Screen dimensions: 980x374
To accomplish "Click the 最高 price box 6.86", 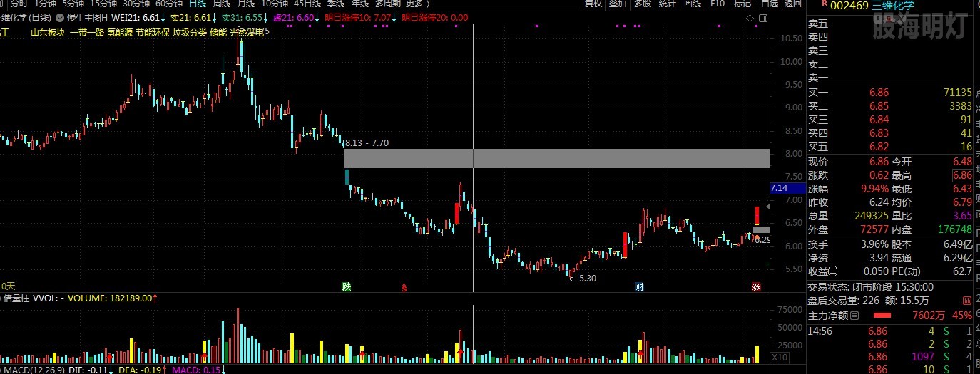I will click(961, 175).
